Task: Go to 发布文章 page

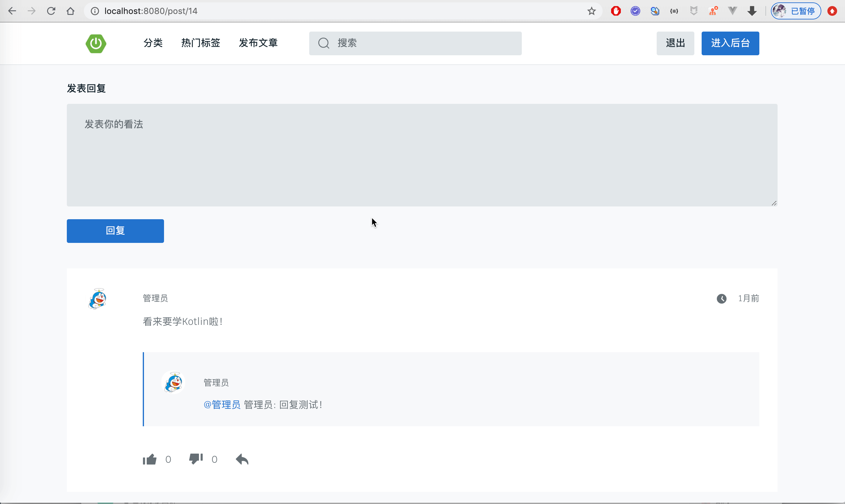Action: pos(258,43)
